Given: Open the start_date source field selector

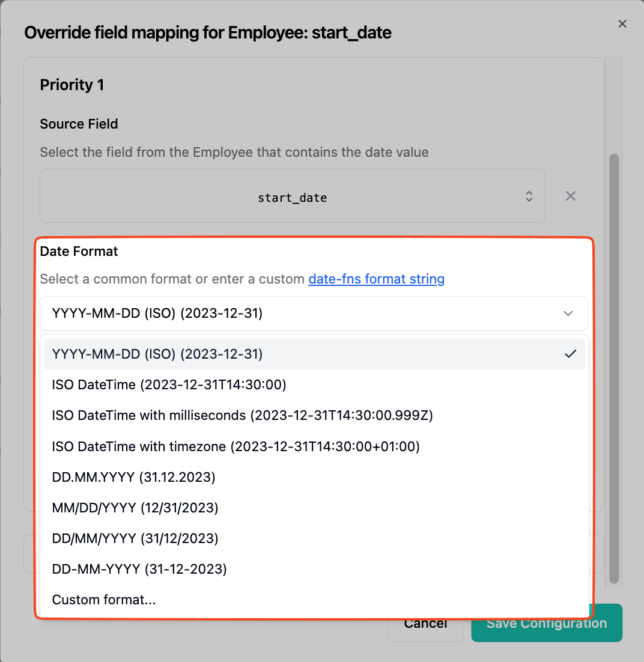Looking at the screenshot, I should (292, 196).
